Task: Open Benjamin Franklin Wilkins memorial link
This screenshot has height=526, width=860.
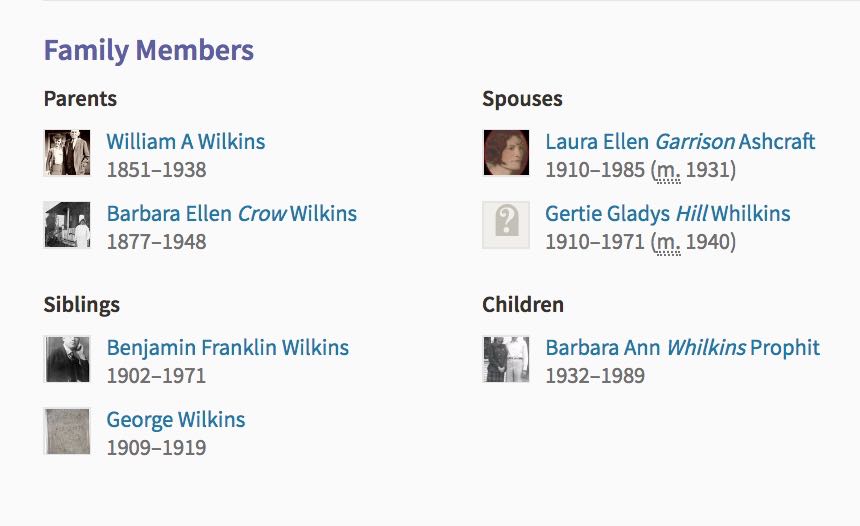Action: coord(228,348)
